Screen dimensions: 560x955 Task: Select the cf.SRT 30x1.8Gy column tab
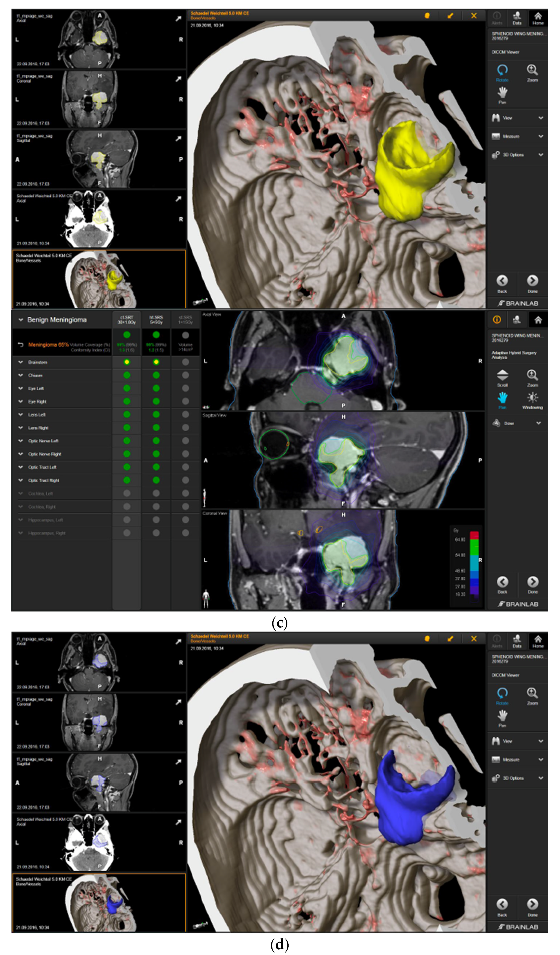(126, 320)
